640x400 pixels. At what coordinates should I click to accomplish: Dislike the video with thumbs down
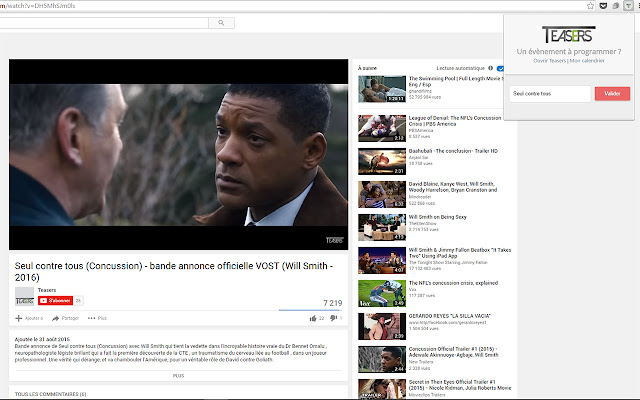pos(334,318)
